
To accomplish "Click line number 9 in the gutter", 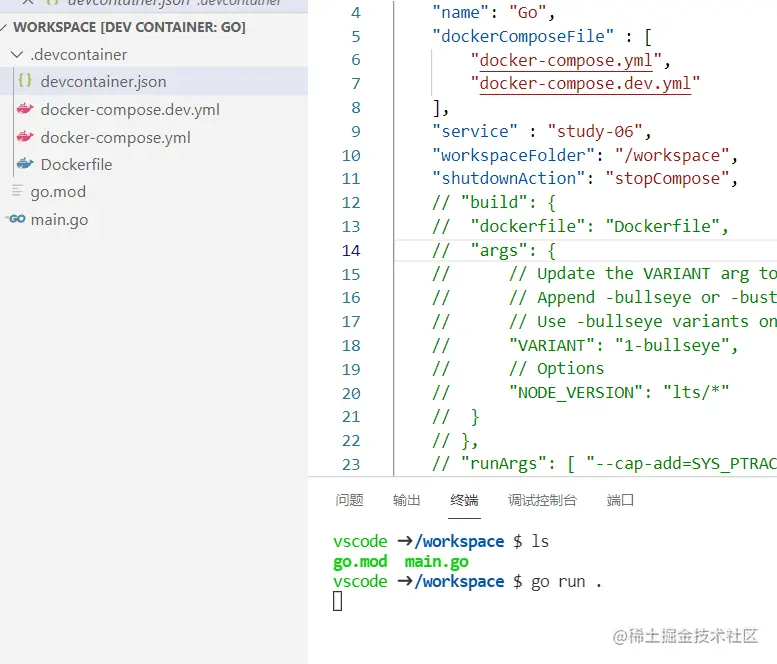I will click(x=356, y=131).
